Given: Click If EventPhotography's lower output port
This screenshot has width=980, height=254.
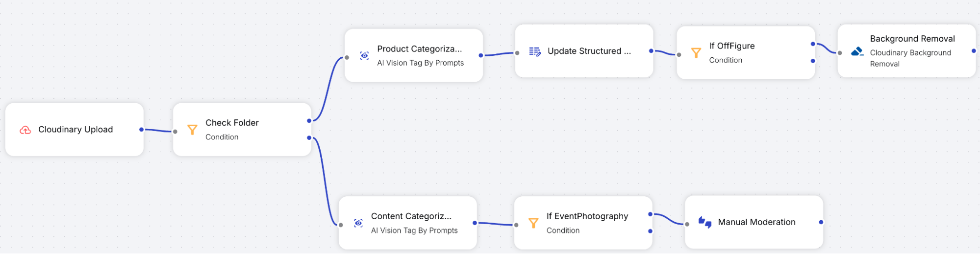Looking at the screenshot, I should coord(650,231).
